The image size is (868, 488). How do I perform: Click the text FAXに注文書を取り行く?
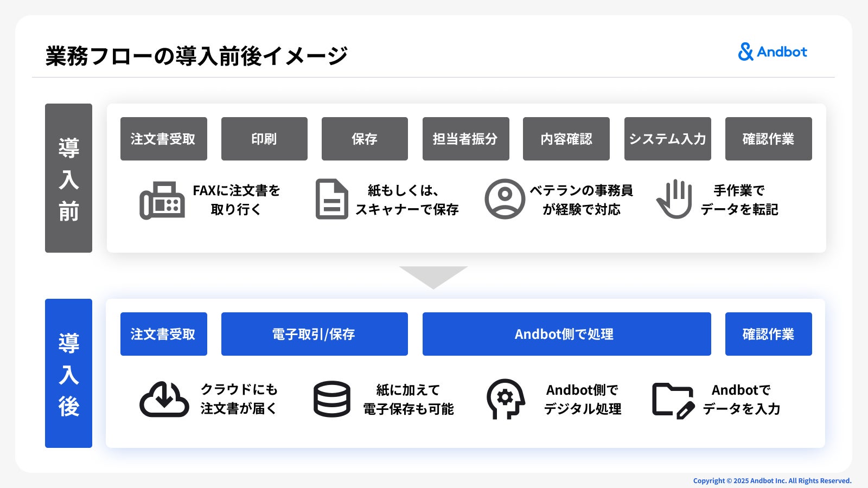pos(237,200)
